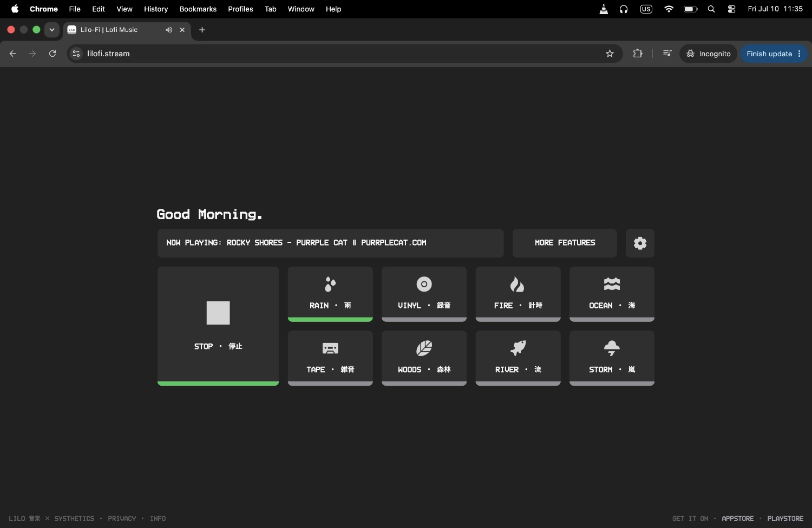Open media controls icon in toolbar
Screen dimensions: 812x528
tap(667, 54)
